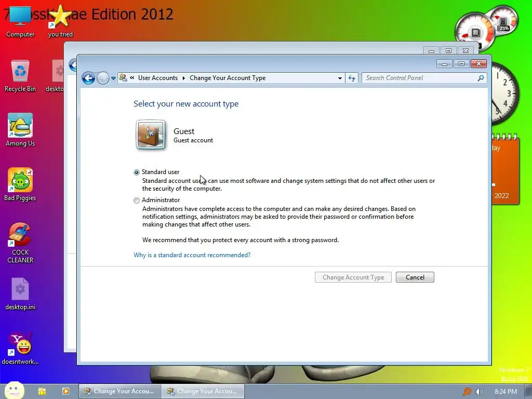
Task: Click the Guest account suitcase picture
Action: pos(151,135)
